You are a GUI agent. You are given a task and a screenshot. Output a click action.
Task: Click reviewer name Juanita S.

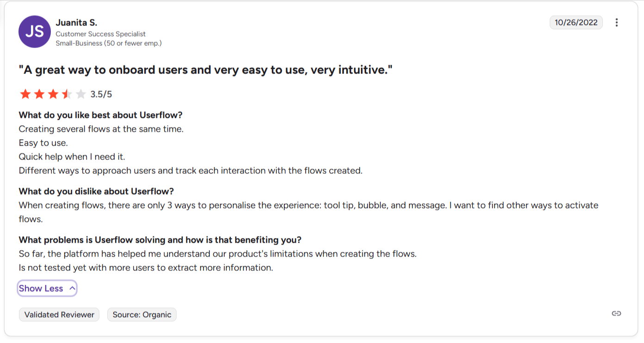point(76,23)
